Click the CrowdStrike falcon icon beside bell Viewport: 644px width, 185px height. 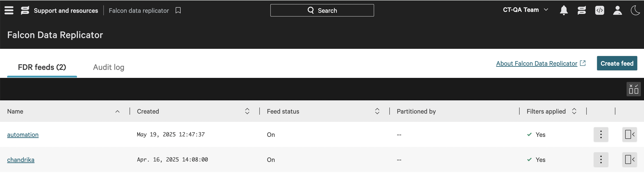point(582,10)
